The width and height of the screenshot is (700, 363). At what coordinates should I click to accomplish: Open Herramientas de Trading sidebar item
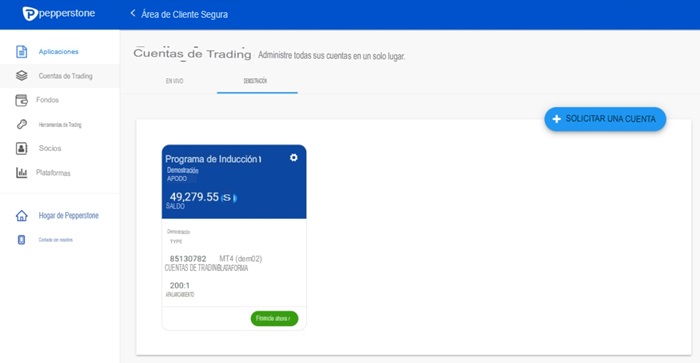60,125
